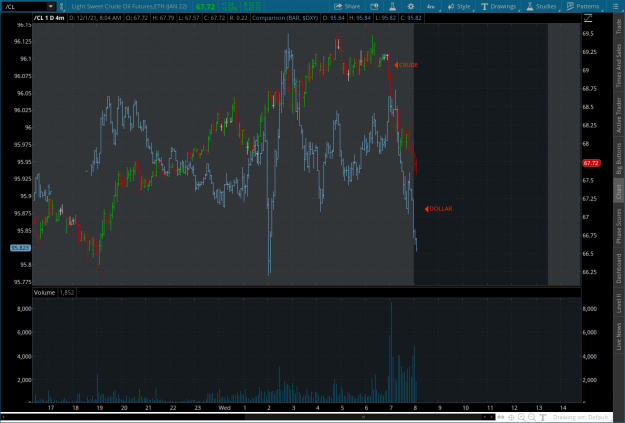Click the red 67.72 last price bubble
625x423 pixels.
point(591,163)
